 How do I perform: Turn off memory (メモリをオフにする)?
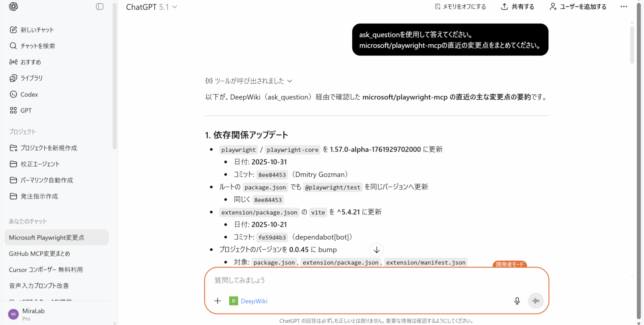[x=460, y=7]
